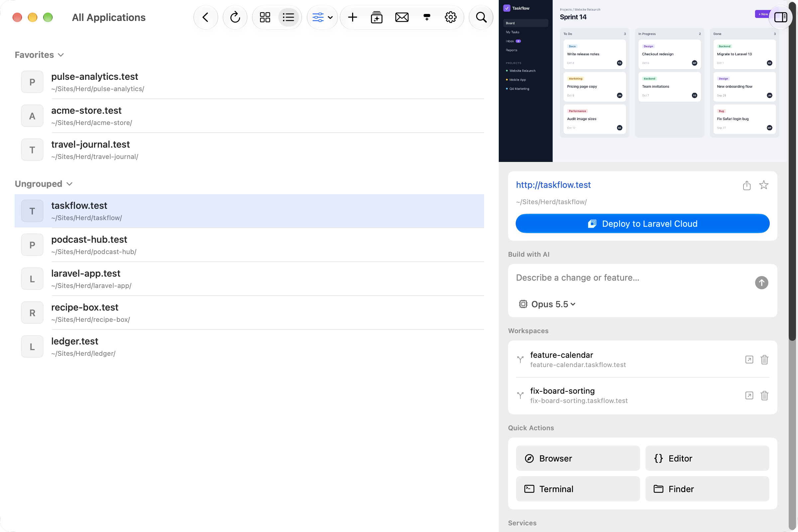Screen dimensions: 798x532
Task: Delete the fix-board-sorting workspace
Action: [x=764, y=396]
